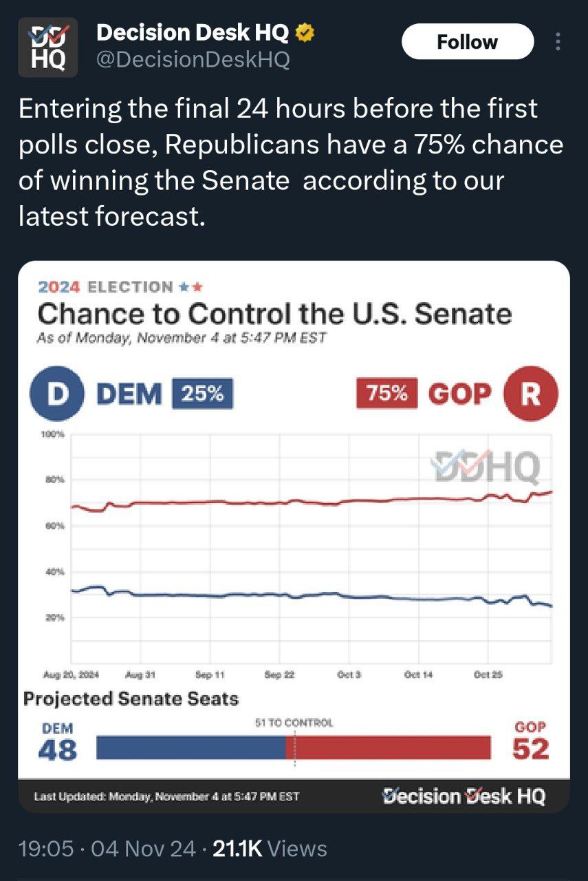Image resolution: width=588 pixels, height=881 pixels.
Task: Click the 51 TO CONTROL marker
Action: 294,723
